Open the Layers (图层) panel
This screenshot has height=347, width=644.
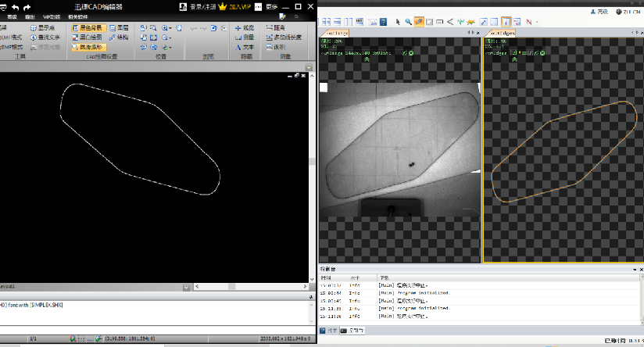point(119,28)
